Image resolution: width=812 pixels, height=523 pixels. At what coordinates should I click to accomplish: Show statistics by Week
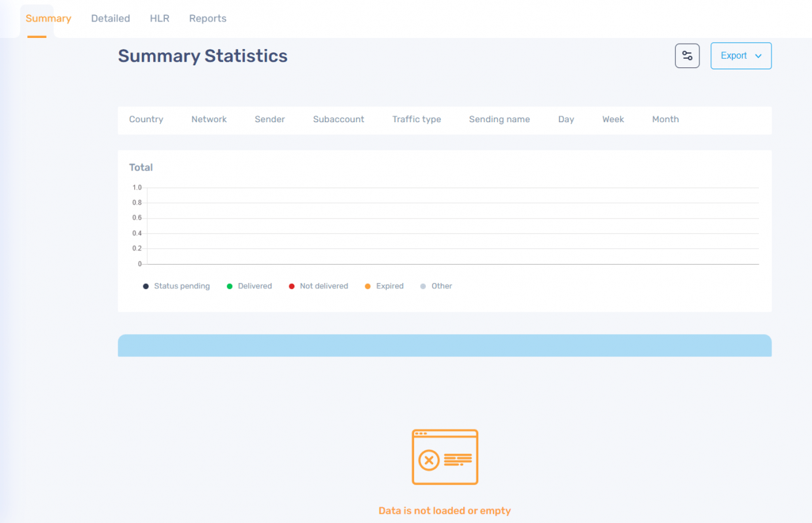pos(613,120)
